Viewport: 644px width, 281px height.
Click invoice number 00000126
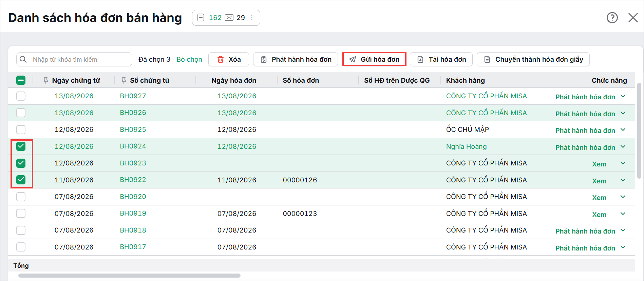pyautogui.click(x=300, y=180)
